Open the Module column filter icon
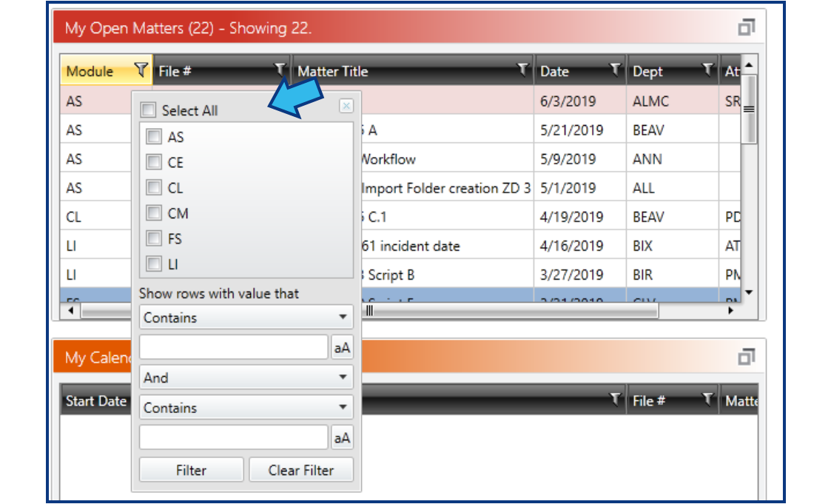 click(141, 70)
